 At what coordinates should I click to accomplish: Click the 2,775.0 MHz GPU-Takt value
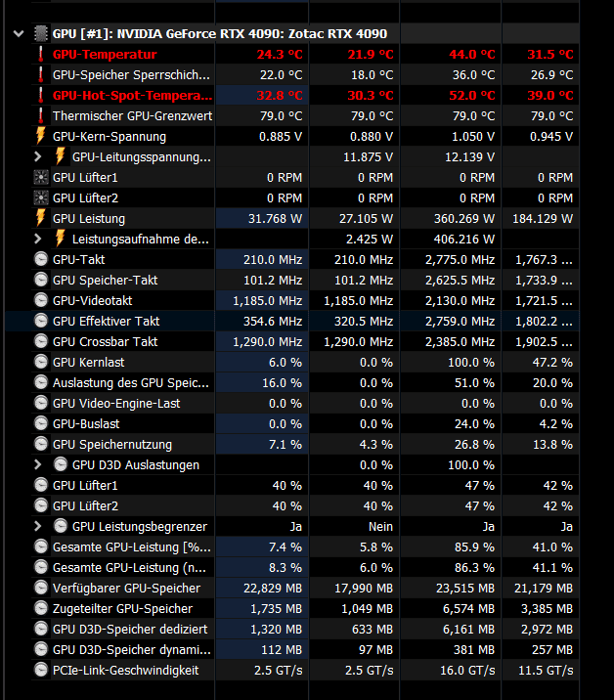[460, 260]
